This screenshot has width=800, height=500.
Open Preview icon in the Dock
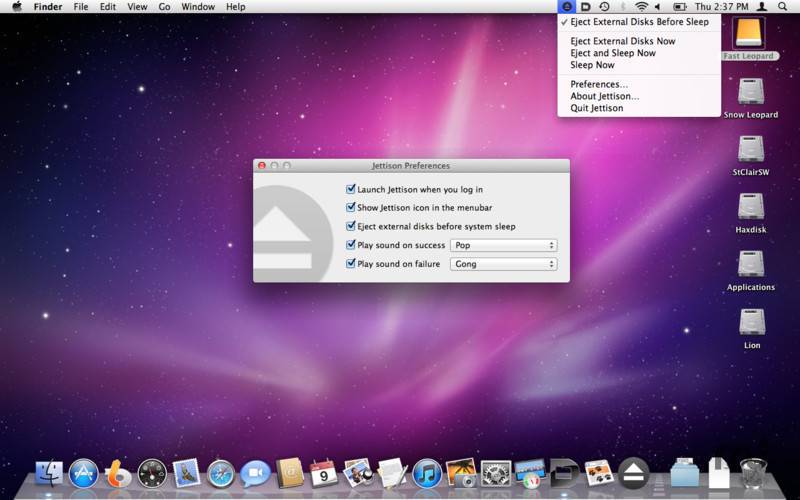coord(358,472)
